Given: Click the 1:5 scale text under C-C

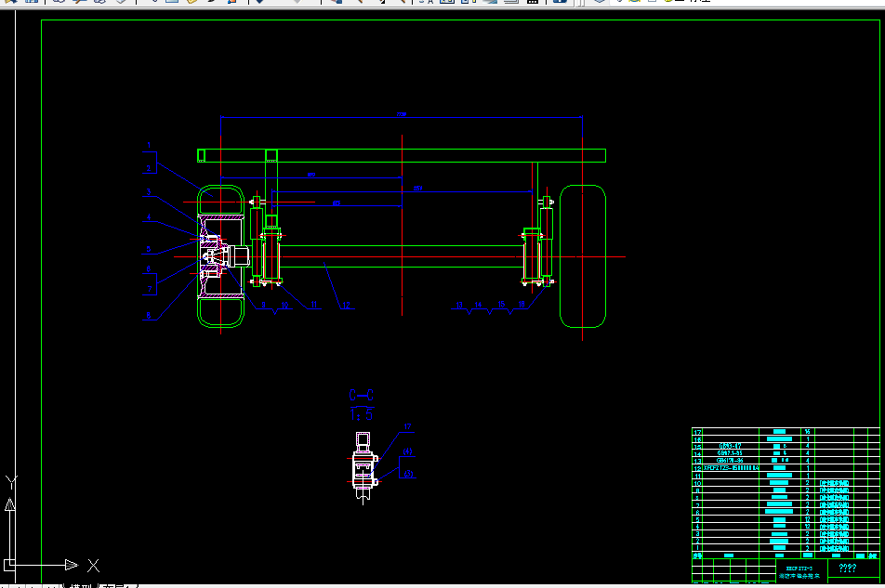Looking at the screenshot, I should 362,415.
